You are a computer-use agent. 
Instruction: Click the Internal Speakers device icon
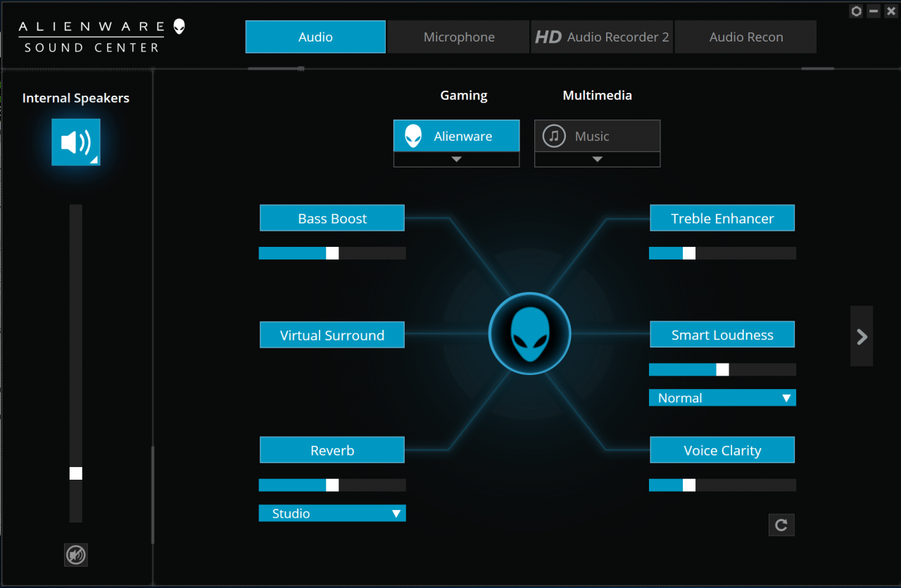click(76, 142)
